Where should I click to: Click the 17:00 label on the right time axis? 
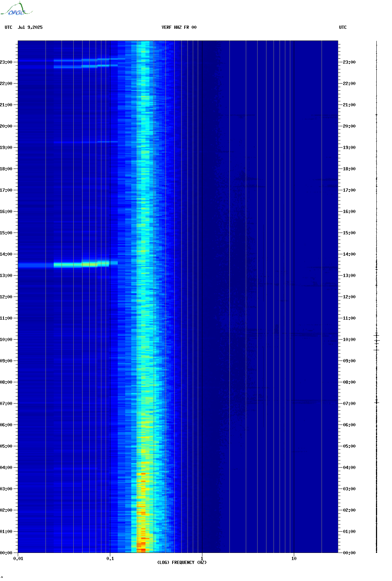click(349, 190)
